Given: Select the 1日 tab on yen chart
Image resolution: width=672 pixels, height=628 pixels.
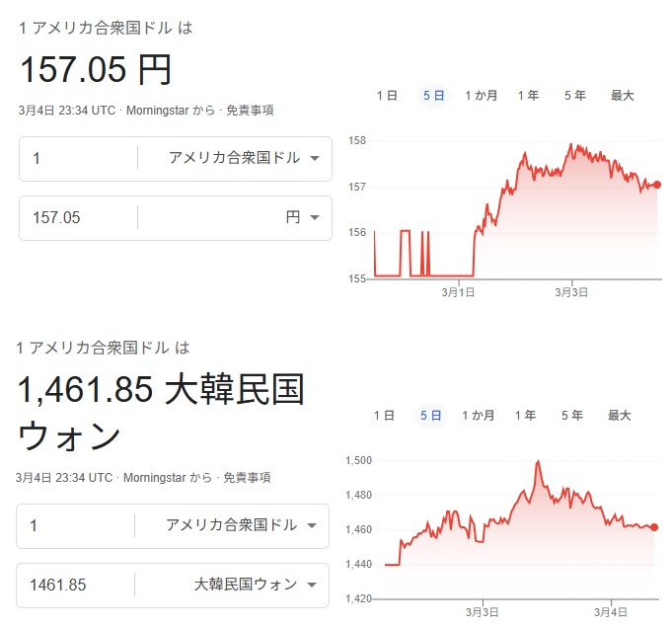Looking at the screenshot, I should 386,96.
